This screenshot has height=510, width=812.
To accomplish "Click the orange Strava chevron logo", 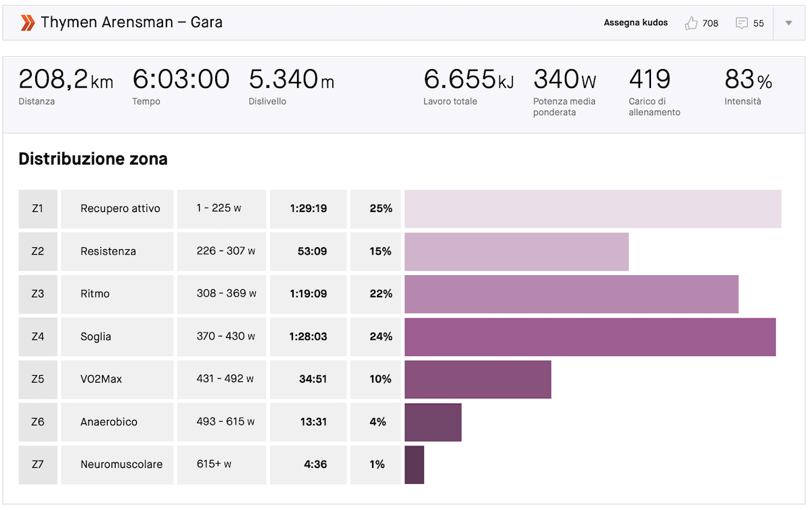I will [x=27, y=23].
